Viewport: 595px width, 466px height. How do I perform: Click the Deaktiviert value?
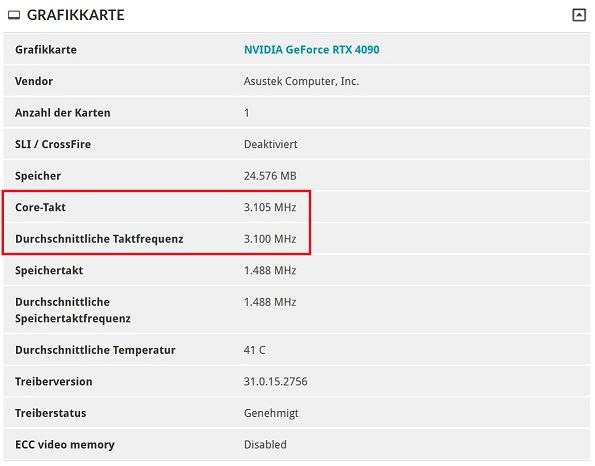click(x=271, y=144)
